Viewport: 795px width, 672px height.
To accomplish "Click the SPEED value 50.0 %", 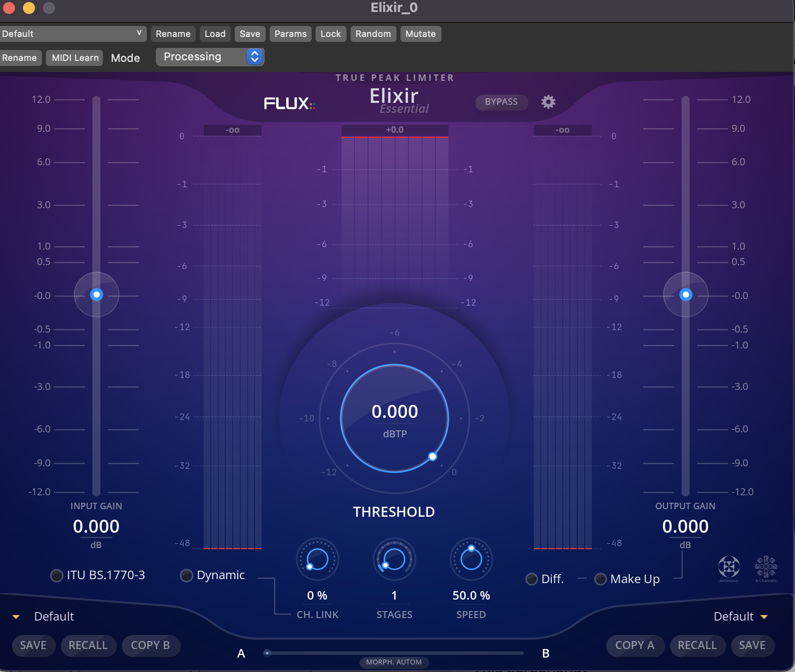I will 471,596.
